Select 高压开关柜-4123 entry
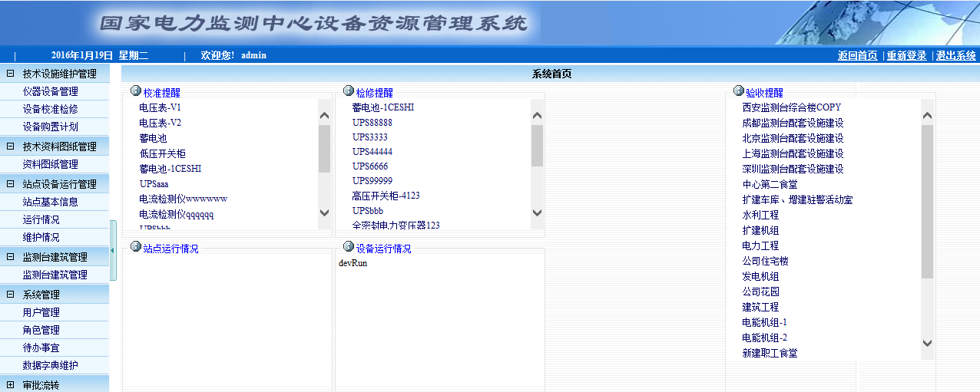The width and height of the screenshot is (980, 392). (386, 196)
